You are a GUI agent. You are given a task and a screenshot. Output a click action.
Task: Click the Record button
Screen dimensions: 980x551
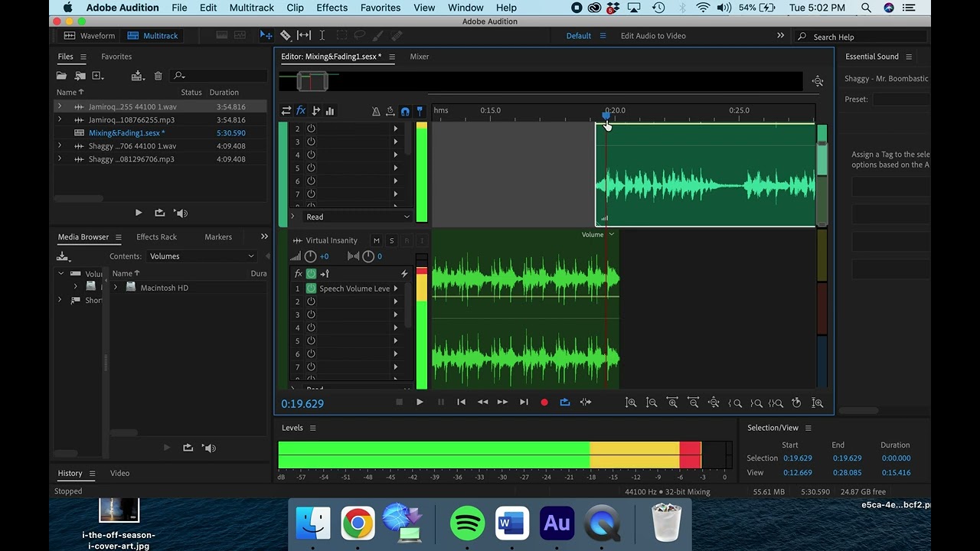(544, 403)
